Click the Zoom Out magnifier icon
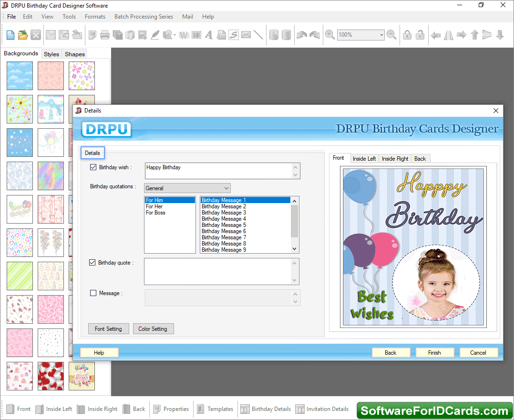The width and height of the screenshot is (514, 420). [391, 35]
